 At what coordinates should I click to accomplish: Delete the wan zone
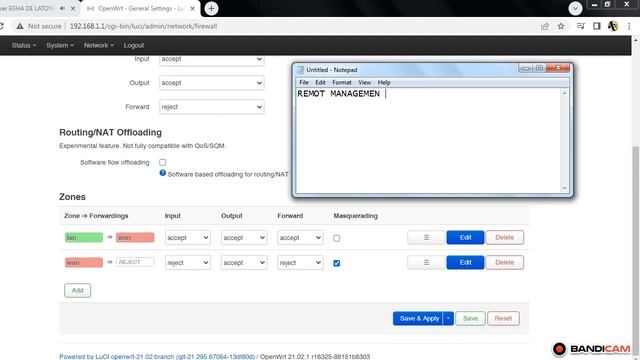point(504,262)
